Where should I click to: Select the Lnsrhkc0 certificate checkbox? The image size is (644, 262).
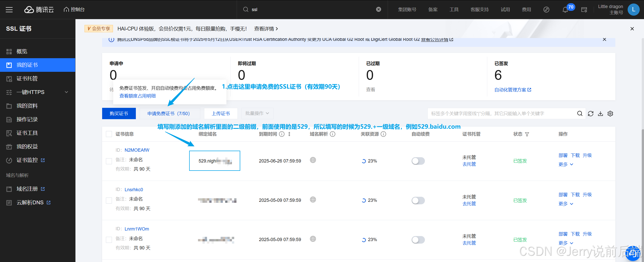(x=109, y=201)
